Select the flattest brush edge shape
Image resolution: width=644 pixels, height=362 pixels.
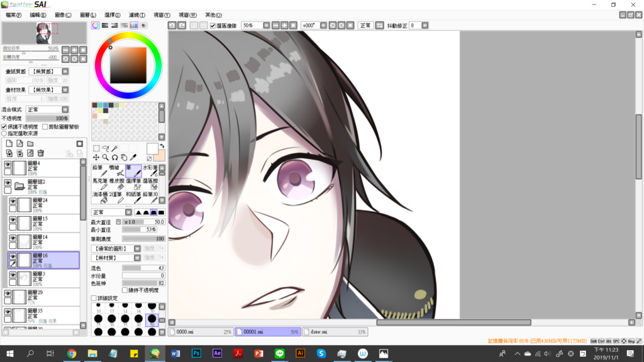pyautogui.click(x=162, y=212)
